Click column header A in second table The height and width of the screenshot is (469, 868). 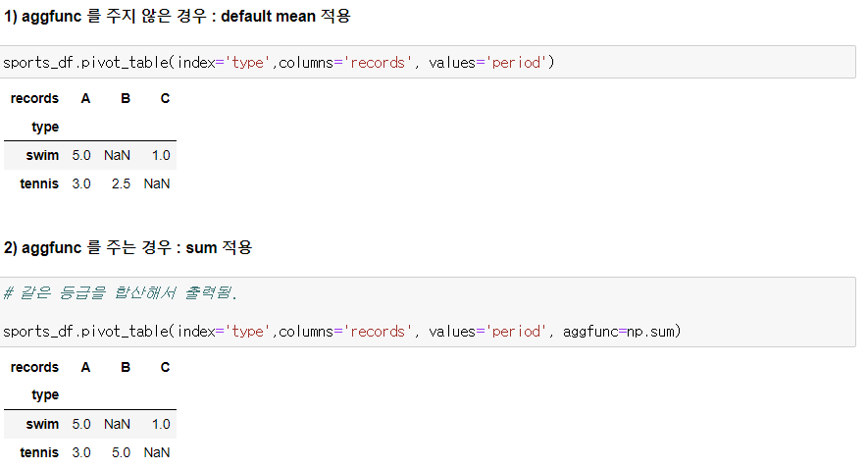click(85, 367)
